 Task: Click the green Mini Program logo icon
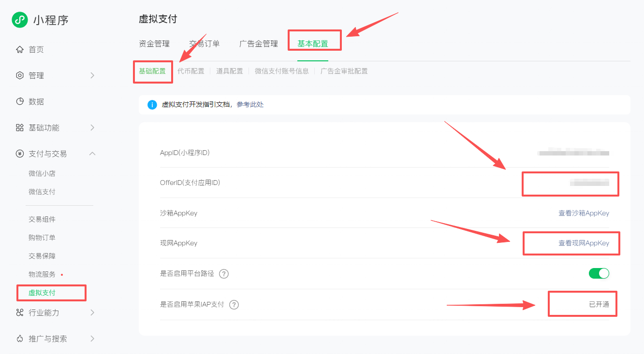point(20,20)
